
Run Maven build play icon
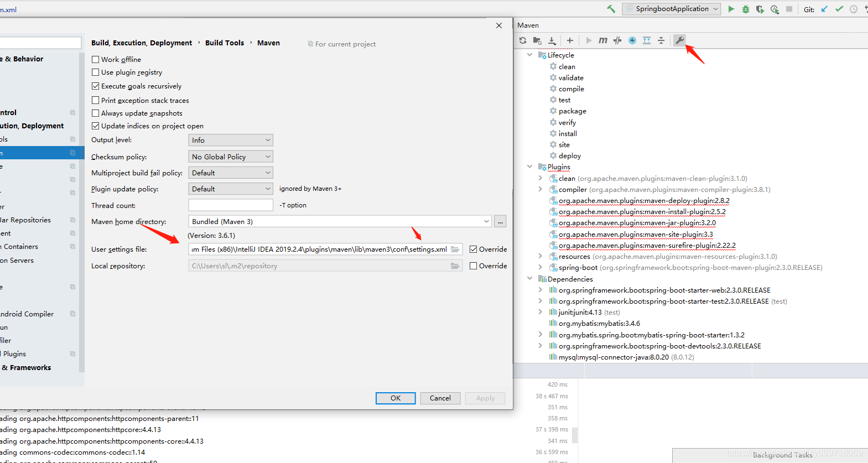[x=589, y=40]
